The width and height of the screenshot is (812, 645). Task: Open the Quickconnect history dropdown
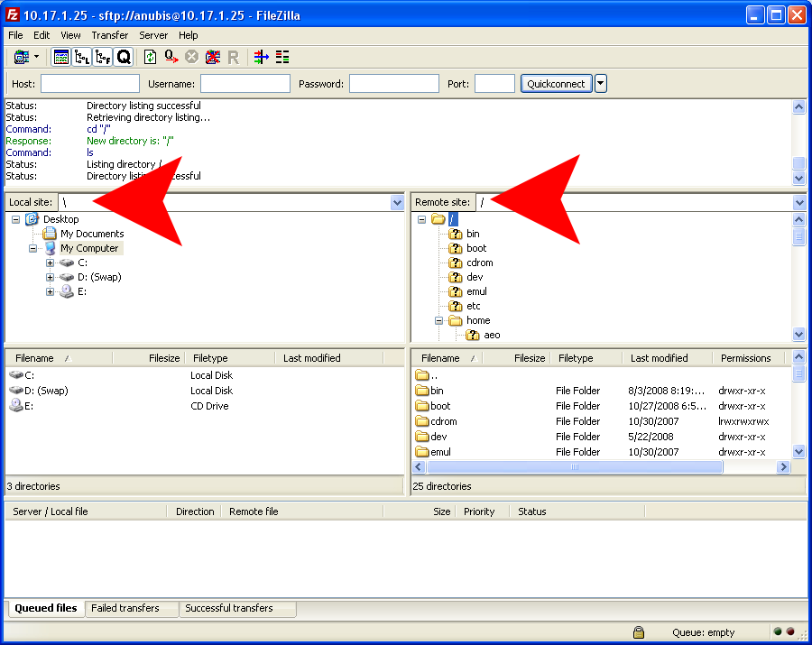(601, 83)
